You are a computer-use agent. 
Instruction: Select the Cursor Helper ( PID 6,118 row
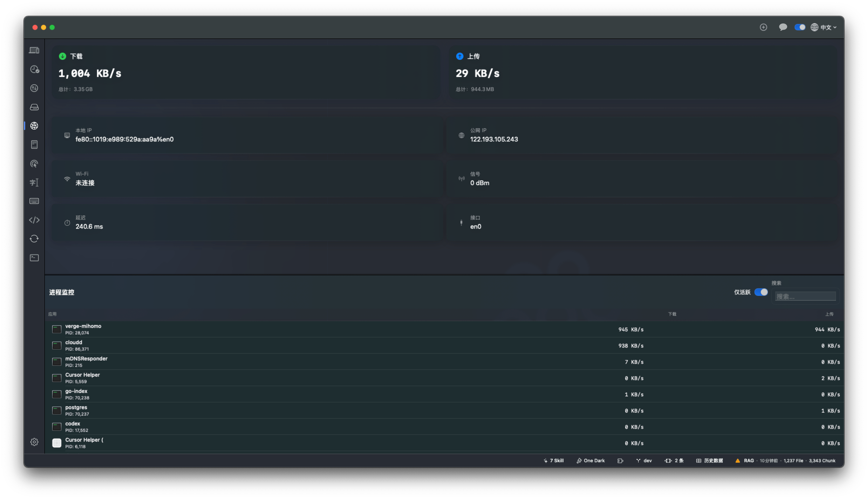pyautogui.click(x=444, y=443)
